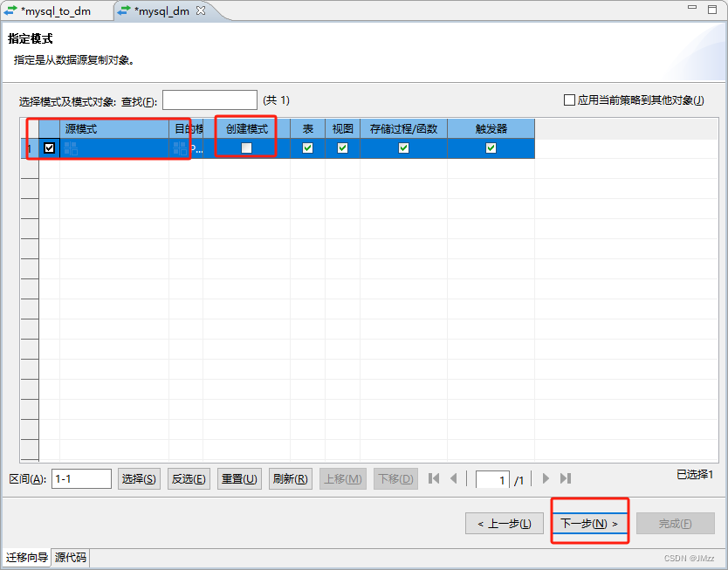
Task: Click 下一步 to proceed
Action: click(589, 523)
